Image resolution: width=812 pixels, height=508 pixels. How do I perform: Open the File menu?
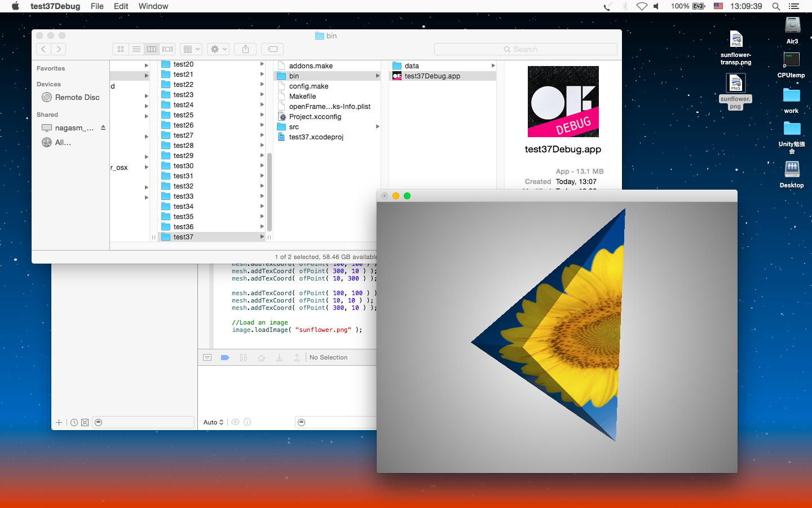tap(97, 6)
